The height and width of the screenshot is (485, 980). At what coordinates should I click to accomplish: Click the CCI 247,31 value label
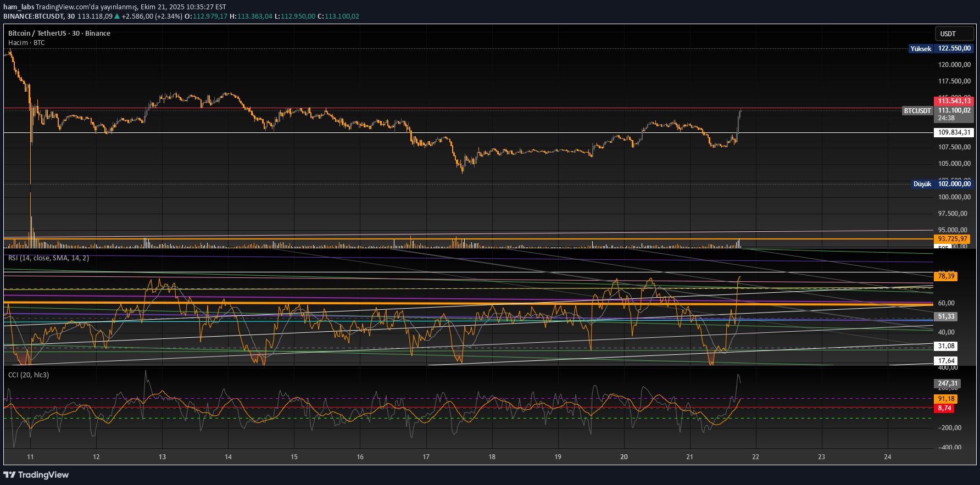point(947,383)
